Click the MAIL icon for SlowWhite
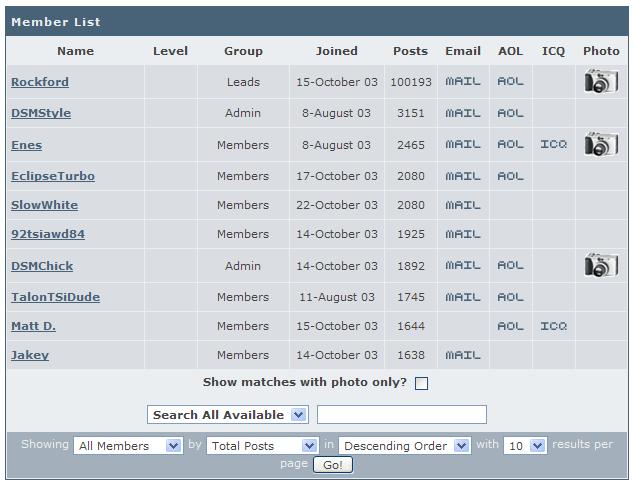The image size is (635, 486). [x=463, y=205]
